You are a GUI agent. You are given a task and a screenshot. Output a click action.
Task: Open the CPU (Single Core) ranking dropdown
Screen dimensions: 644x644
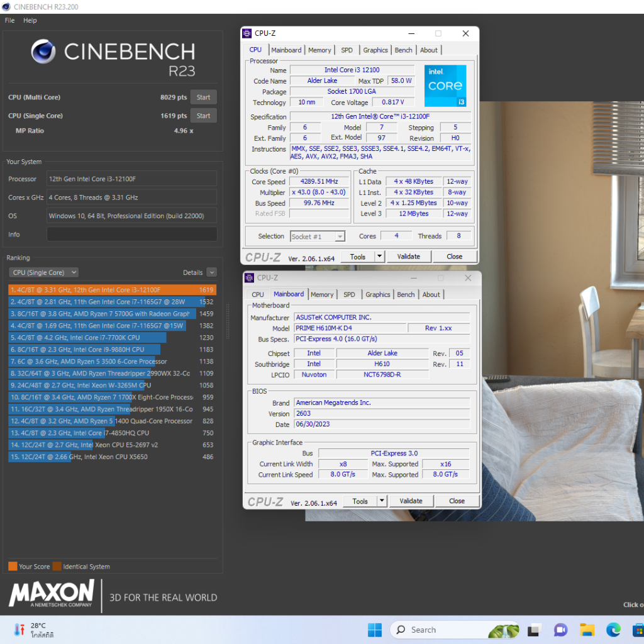44,272
